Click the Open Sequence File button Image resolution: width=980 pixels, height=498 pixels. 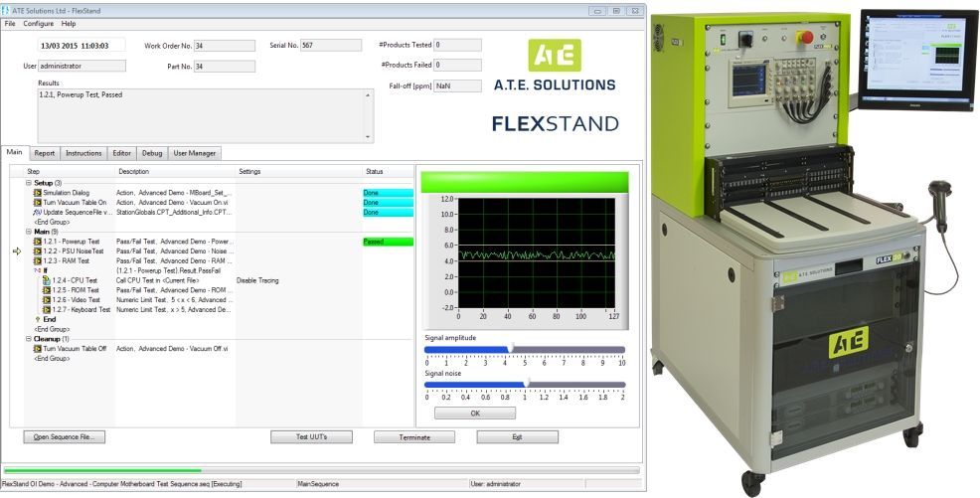point(64,436)
